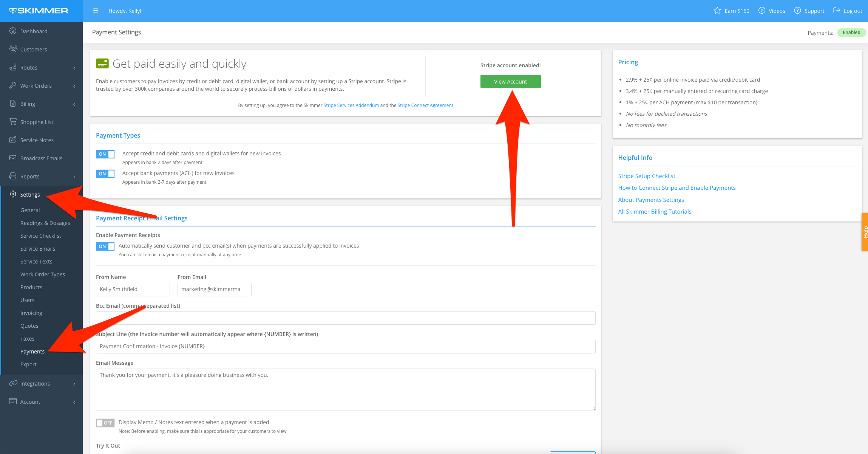
Task: Click the Email Message text area
Action: coord(346,390)
